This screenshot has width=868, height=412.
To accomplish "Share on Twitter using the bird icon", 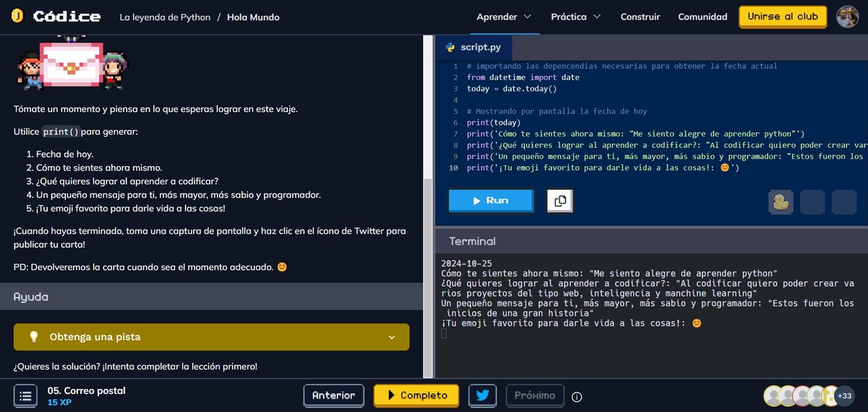I will [482, 395].
